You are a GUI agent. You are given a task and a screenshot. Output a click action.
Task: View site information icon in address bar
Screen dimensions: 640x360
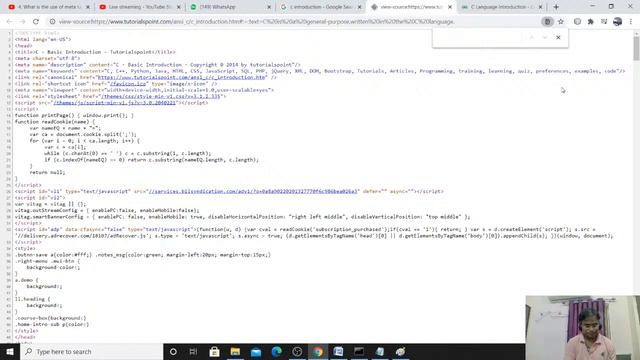click(x=52, y=22)
